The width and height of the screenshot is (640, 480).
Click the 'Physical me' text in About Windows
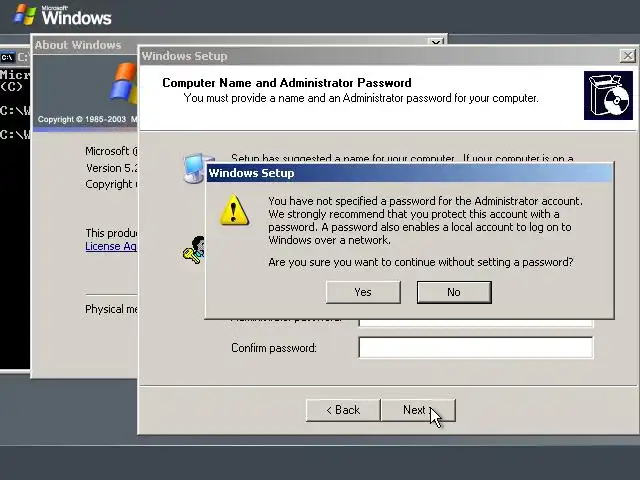pyautogui.click(x=111, y=309)
